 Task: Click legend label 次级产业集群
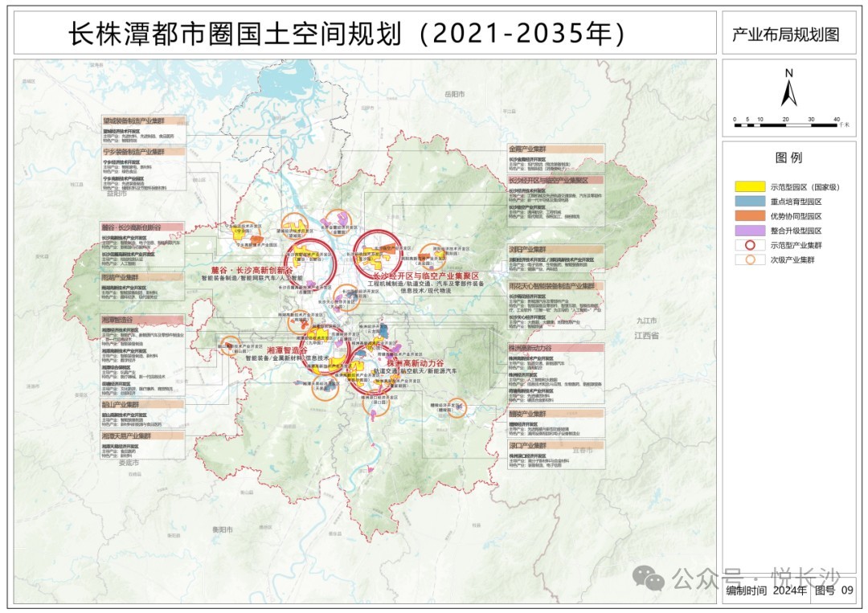(x=792, y=260)
